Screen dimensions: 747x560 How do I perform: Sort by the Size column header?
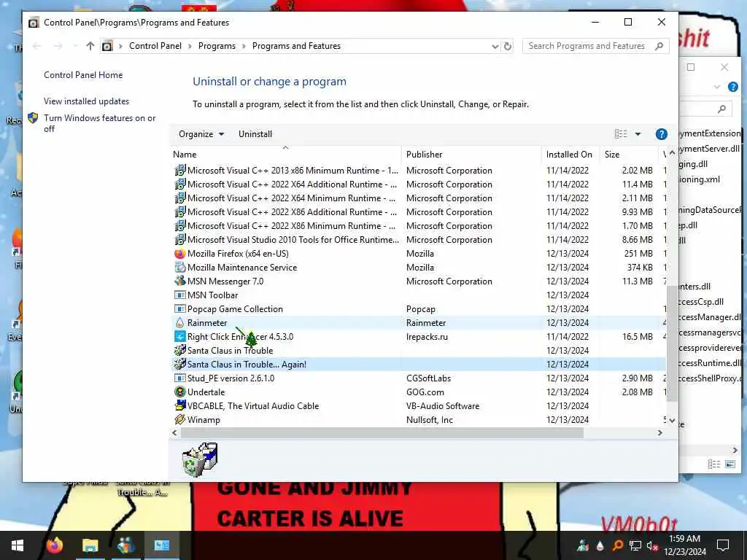click(628, 155)
